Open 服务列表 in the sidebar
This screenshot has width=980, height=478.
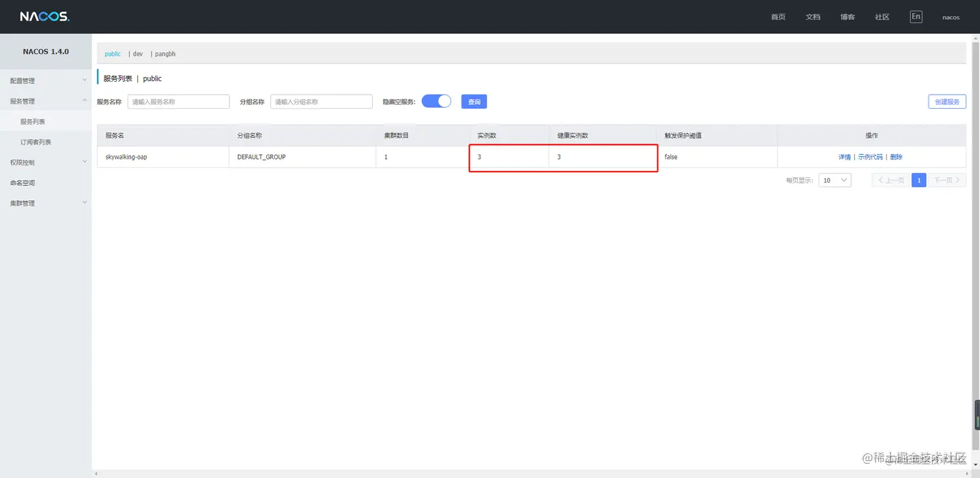[32, 122]
